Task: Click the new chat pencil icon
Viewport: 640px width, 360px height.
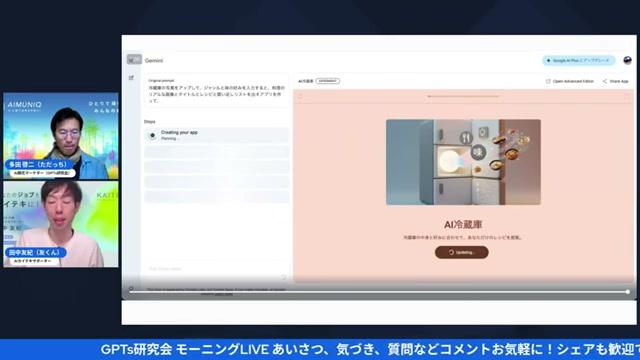Action: point(131,78)
